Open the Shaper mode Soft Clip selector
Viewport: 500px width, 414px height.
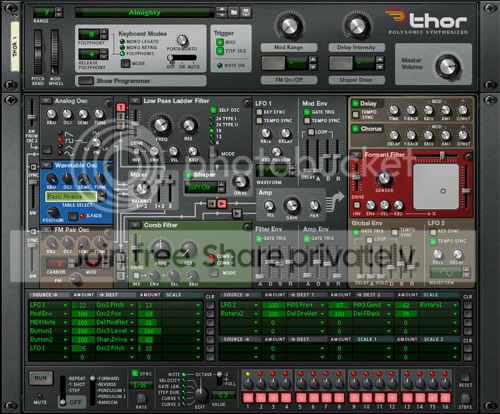[x=205, y=187]
